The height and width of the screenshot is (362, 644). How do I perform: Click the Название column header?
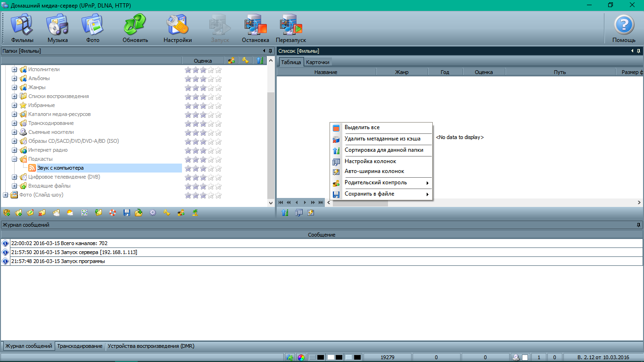click(x=326, y=72)
